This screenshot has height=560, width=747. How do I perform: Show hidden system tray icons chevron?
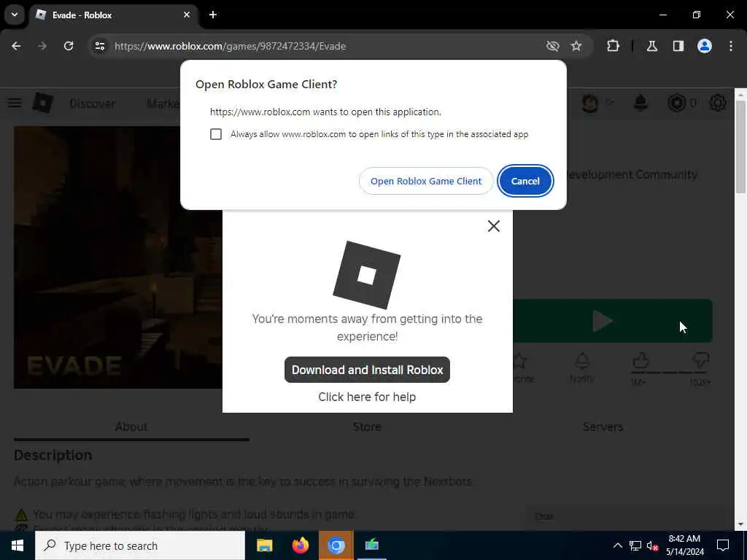617,545
